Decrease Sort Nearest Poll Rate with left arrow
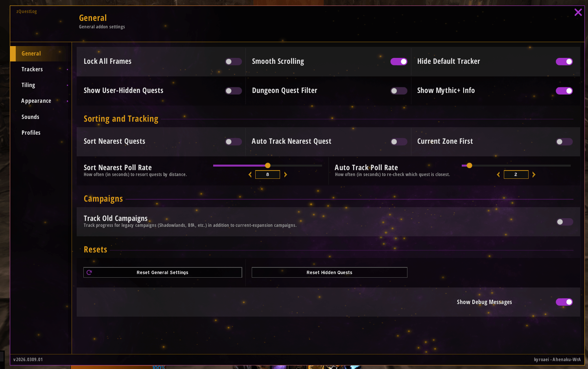The image size is (588, 369). (250, 174)
